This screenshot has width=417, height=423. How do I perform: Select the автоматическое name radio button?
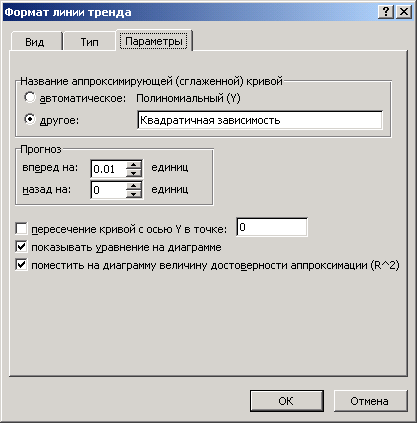30,98
